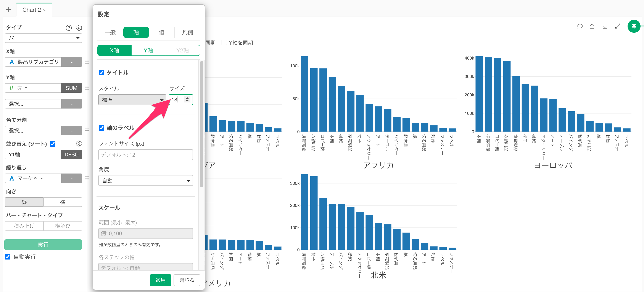The width and height of the screenshot is (644, 292).
Task: Switch to the 凡例 settings tab
Action: tap(187, 32)
